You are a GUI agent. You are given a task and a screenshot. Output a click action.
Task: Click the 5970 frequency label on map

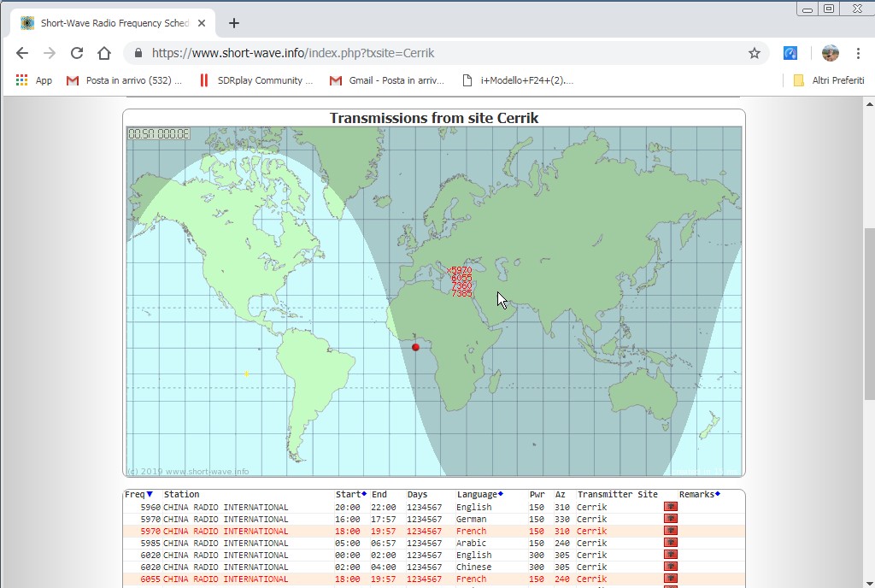pyautogui.click(x=461, y=270)
